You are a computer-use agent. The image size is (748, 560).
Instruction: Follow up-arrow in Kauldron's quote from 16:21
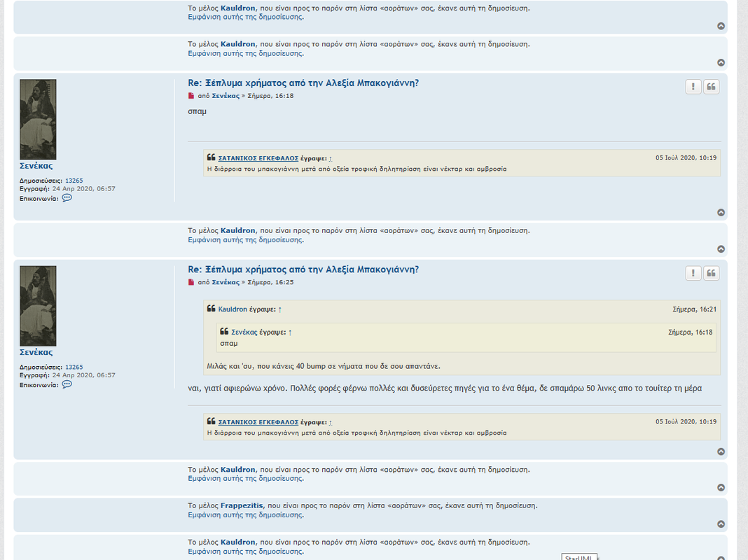280,309
